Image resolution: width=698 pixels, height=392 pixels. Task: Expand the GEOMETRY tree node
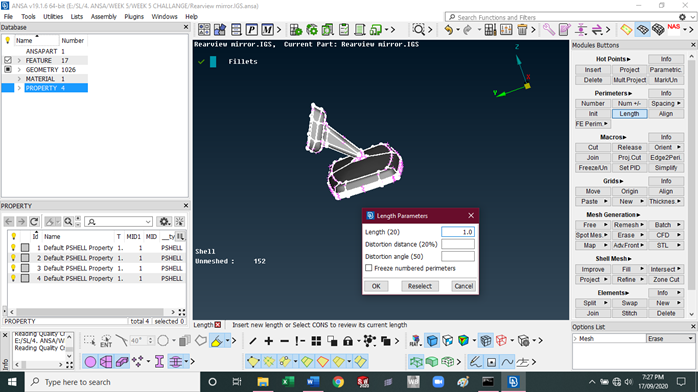click(x=19, y=69)
